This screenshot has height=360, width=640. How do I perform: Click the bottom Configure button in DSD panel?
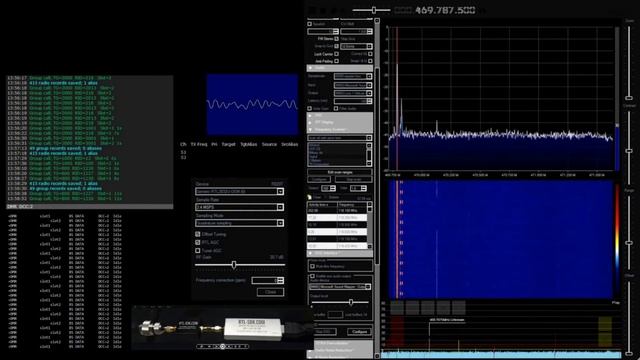(x=359, y=332)
